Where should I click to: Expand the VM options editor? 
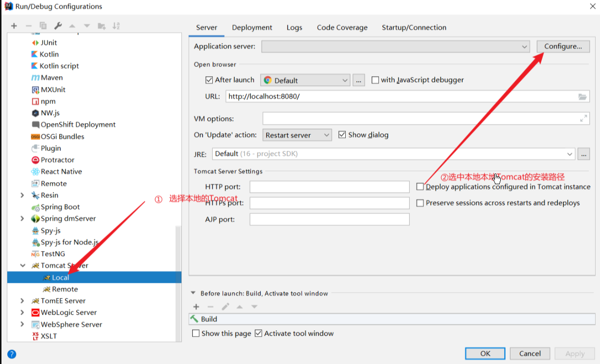(x=583, y=119)
